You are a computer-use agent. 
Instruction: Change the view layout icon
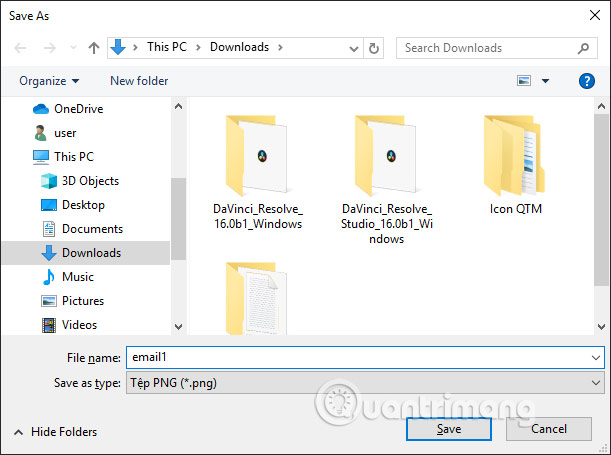(x=524, y=81)
